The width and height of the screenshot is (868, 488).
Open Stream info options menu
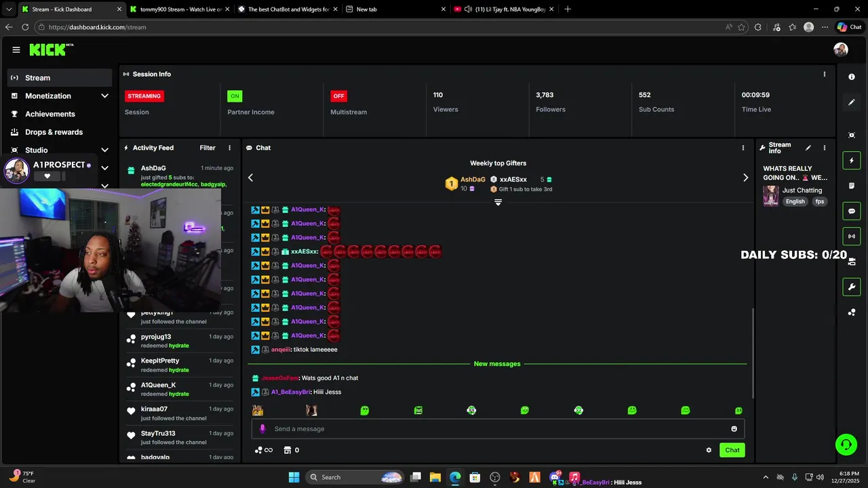[x=825, y=148]
